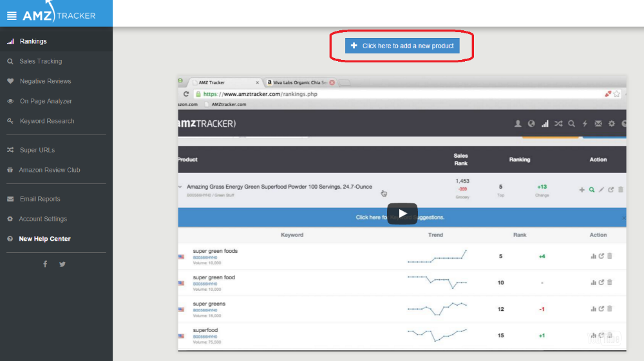Viewport: 644px width, 361px height.
Task: Click the heart icon for Negative Reviews
Action: coord(10,81)
